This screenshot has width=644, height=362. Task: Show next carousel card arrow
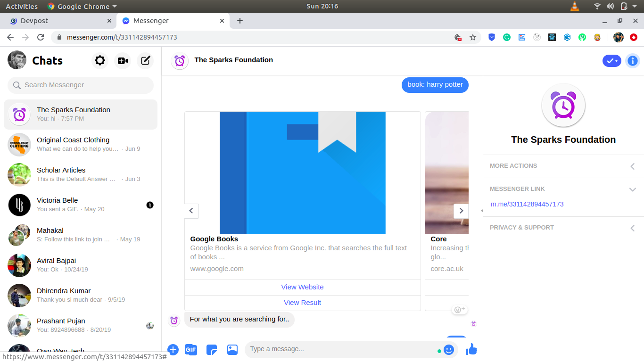pyautogui.click(x=461, y=211)
